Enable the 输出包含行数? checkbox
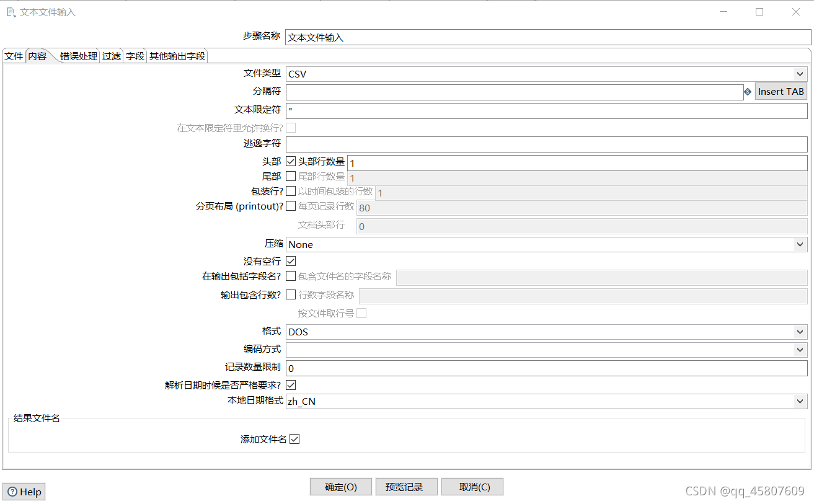 [291, 294]
